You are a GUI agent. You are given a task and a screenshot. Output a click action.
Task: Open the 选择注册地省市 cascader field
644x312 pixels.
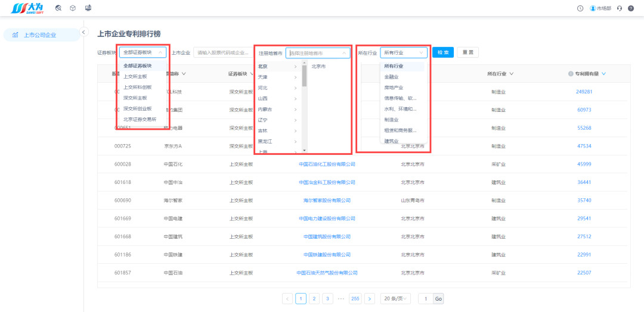(318, 53)
